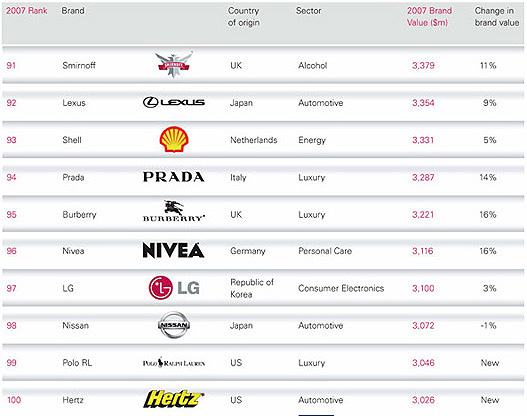The height and width of the screenshot is (416, 527).
Task: Select the Smirnoff brand name text
Action: (79, 65)
